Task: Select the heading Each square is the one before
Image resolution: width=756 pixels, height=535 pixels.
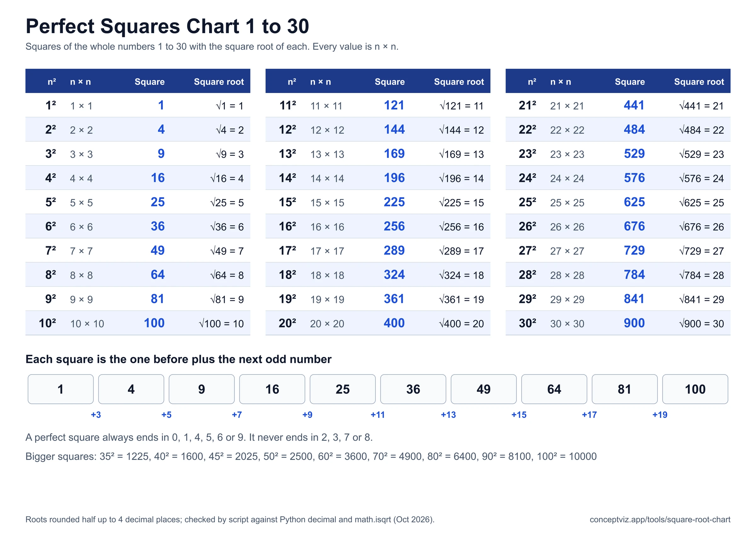Action: point(179,359)
